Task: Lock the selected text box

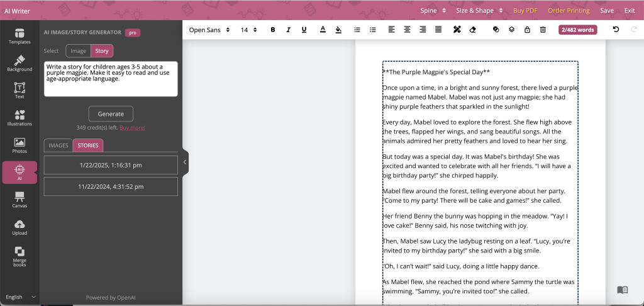Action: coord(527,30)
